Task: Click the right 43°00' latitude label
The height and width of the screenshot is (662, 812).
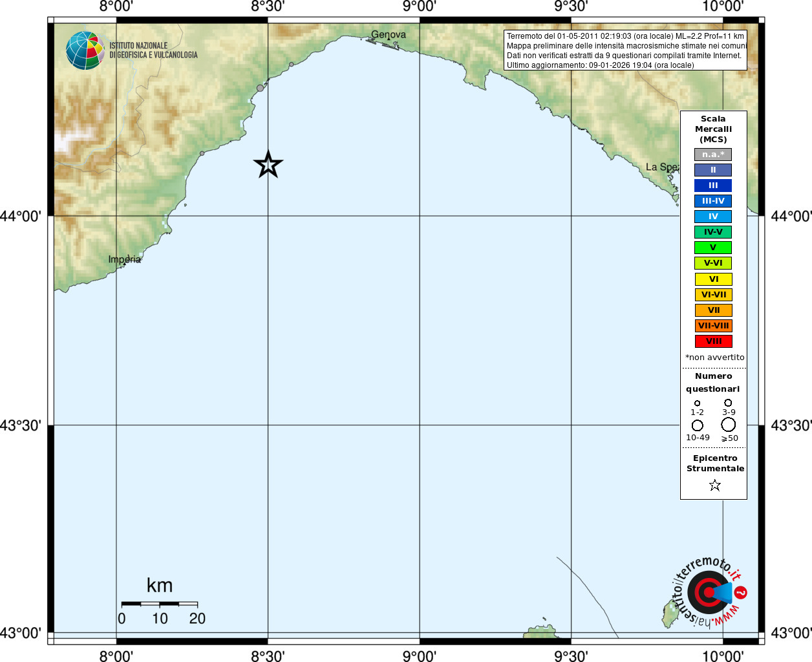Action: 791,633
